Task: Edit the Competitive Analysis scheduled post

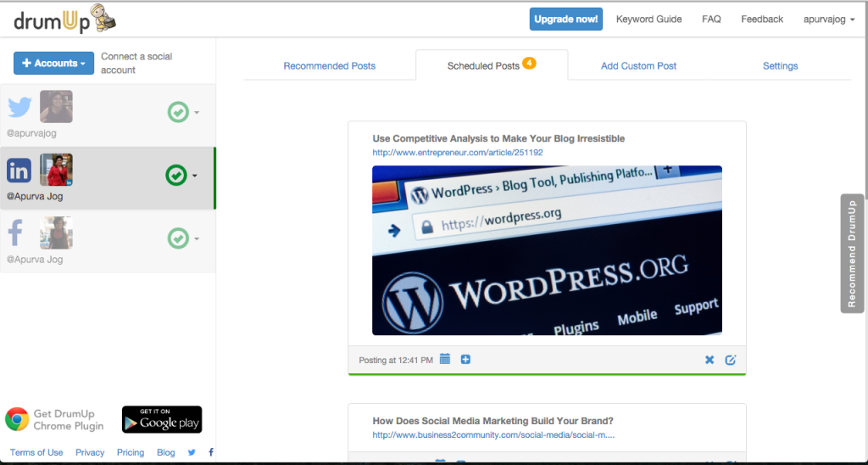Action: [x=730, y=360]
